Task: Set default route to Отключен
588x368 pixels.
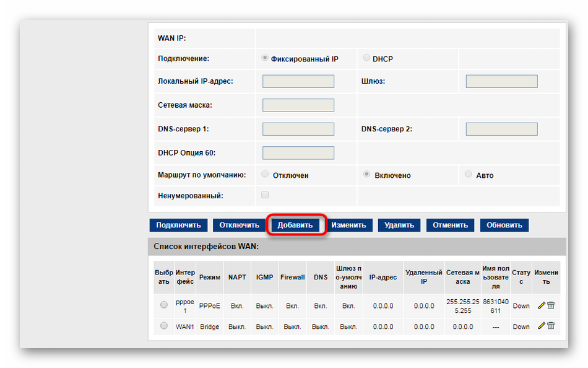Action: click(x=265, y=175)
